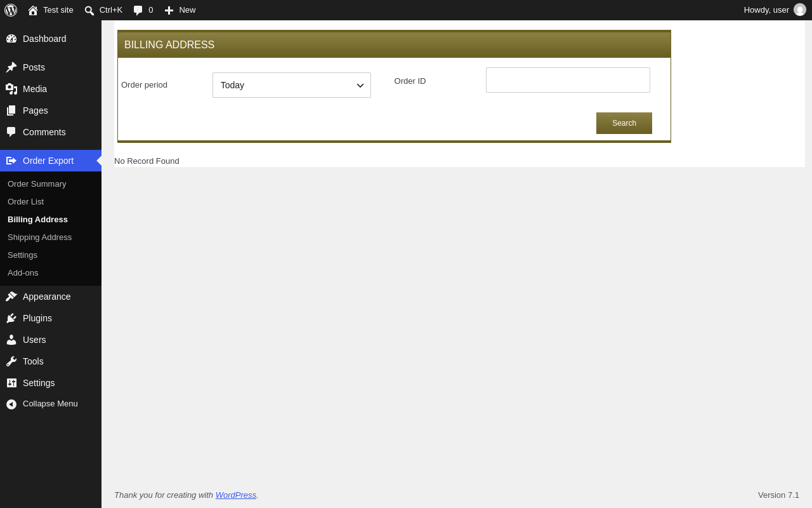Open Shipping Address submenu item

coord(39,237)
